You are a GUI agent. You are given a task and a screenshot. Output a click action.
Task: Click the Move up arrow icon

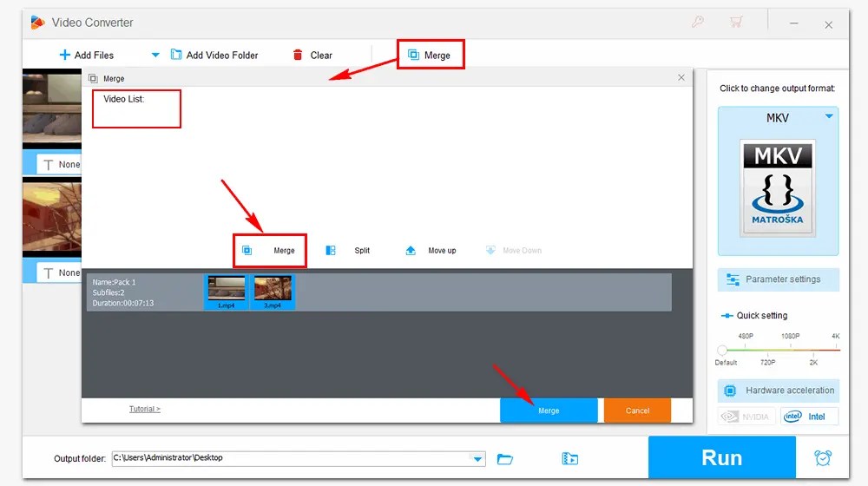[411, 251]
